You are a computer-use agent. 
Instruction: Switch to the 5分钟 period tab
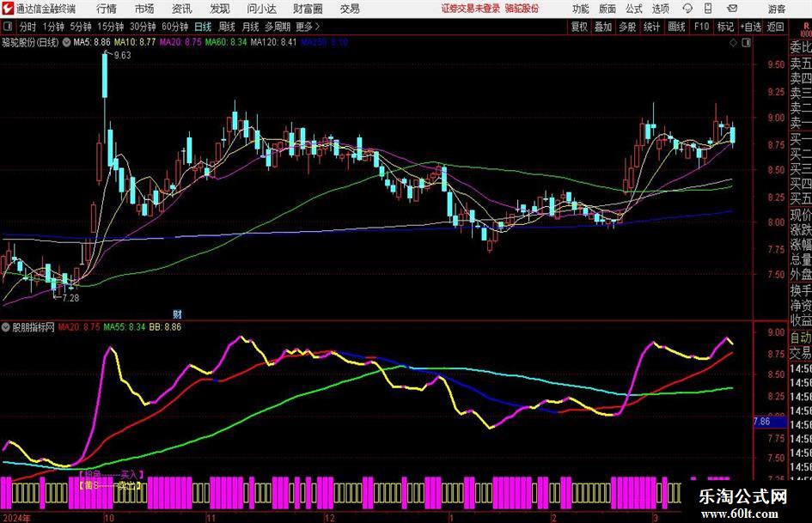tap(80, 27)
